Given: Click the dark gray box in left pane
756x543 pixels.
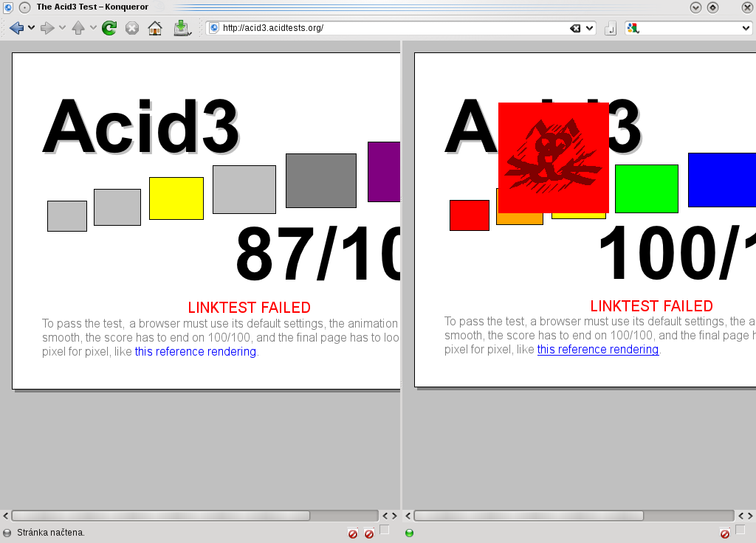Looking at the screenshot, I should point(321,181).
